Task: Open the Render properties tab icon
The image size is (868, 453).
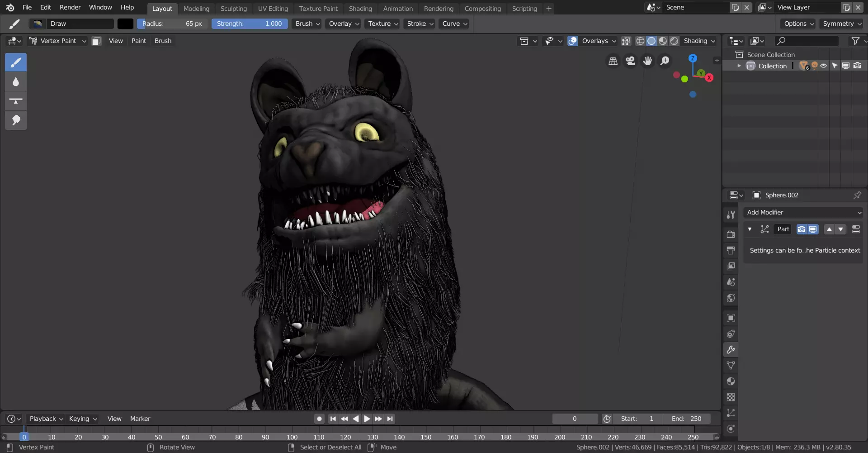Action: pos(731,234)
